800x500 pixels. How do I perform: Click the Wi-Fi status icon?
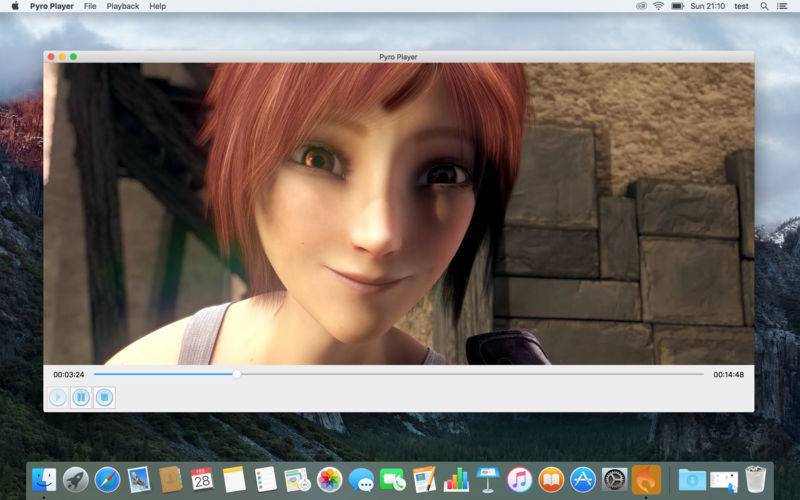(659, 6)
